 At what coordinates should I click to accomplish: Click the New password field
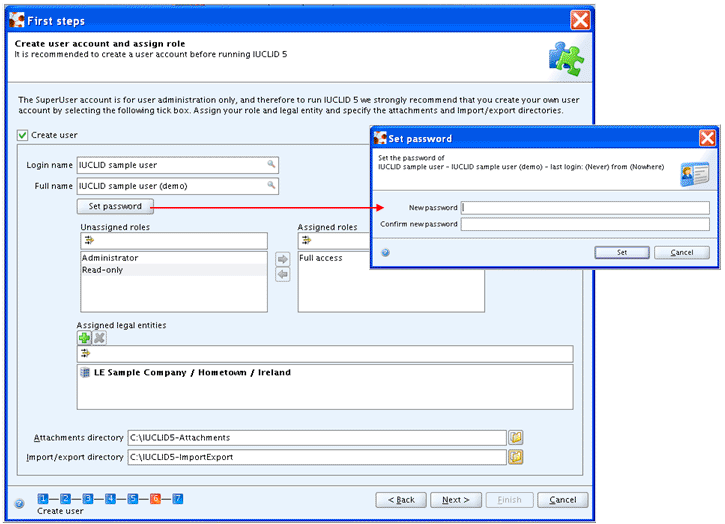tap(585, 208)
